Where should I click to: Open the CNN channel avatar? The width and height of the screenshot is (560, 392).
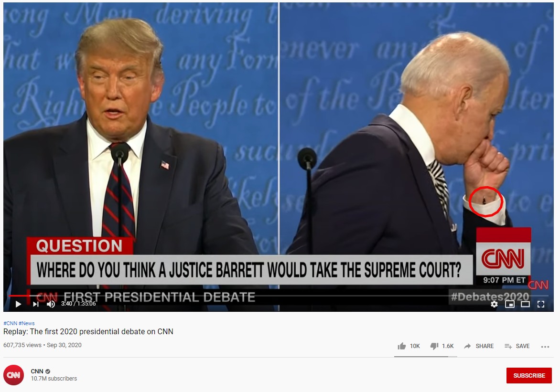tap(13, 375)
